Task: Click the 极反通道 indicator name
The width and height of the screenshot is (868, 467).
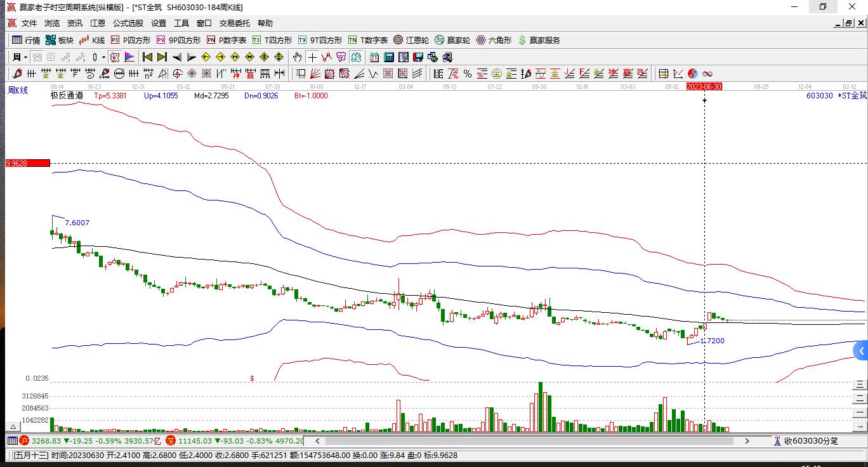Action: click(x=67, y=96)
